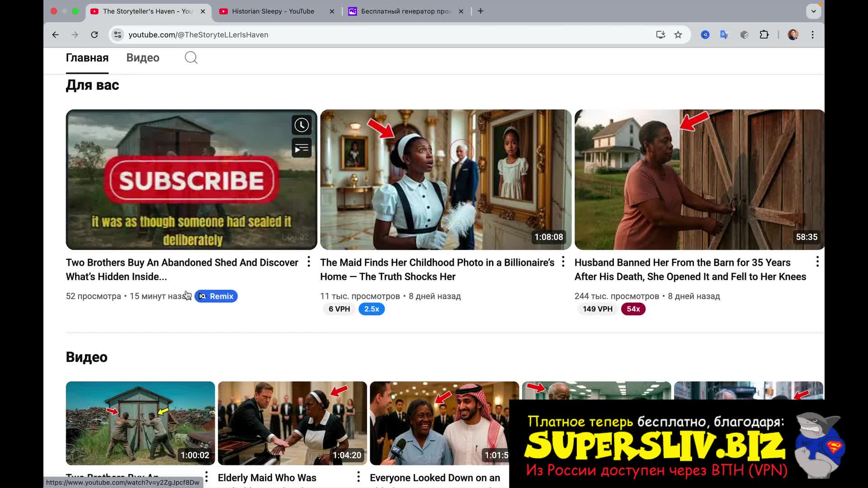Click install app icon in address bar
Screen dimensions: 868x488
coord(660,35)
